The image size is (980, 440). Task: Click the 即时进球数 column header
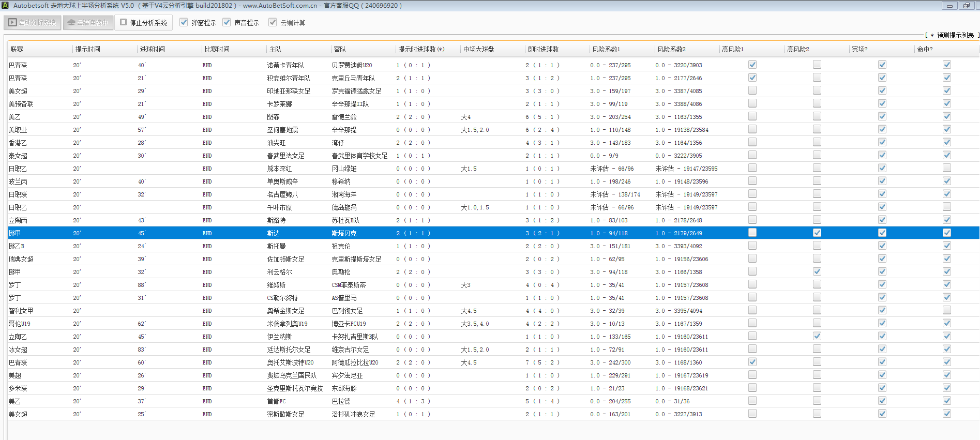tap(543, 49)
